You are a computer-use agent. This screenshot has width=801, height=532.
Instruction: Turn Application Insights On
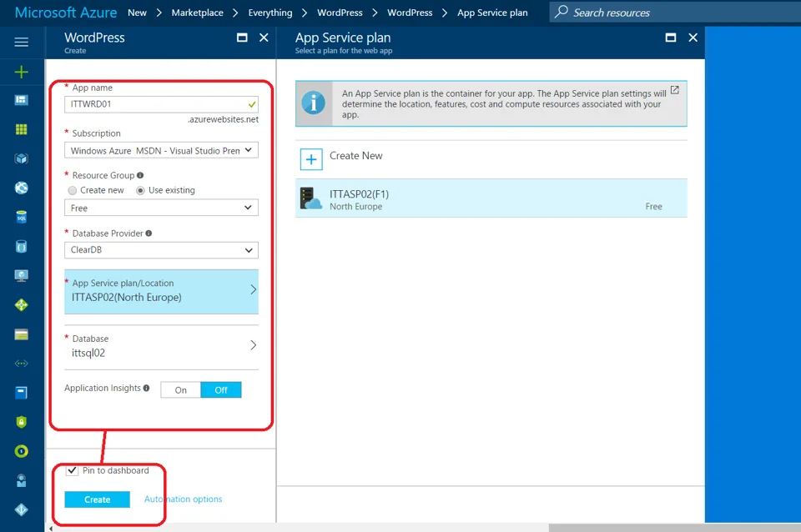pyautogui.click(x=180, y=390)
